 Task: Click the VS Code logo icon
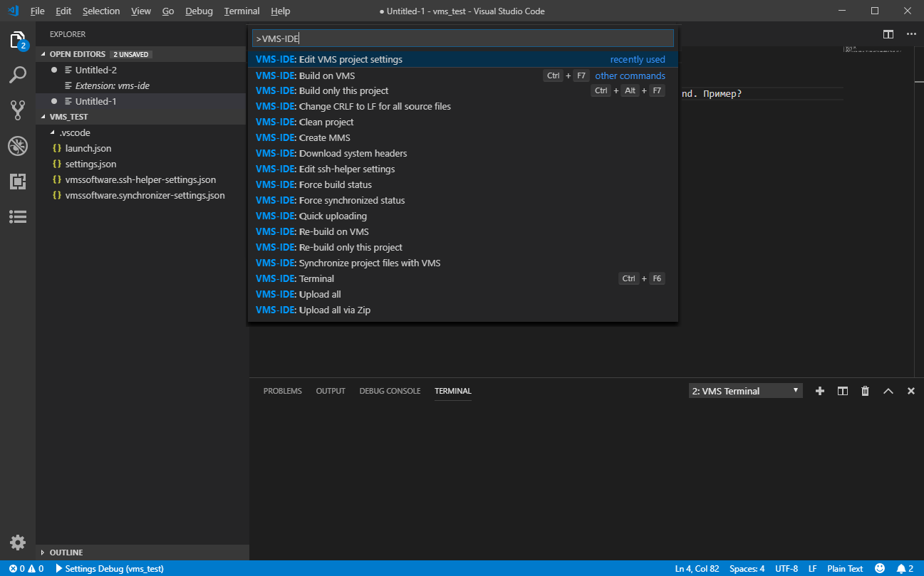[13, 11]
